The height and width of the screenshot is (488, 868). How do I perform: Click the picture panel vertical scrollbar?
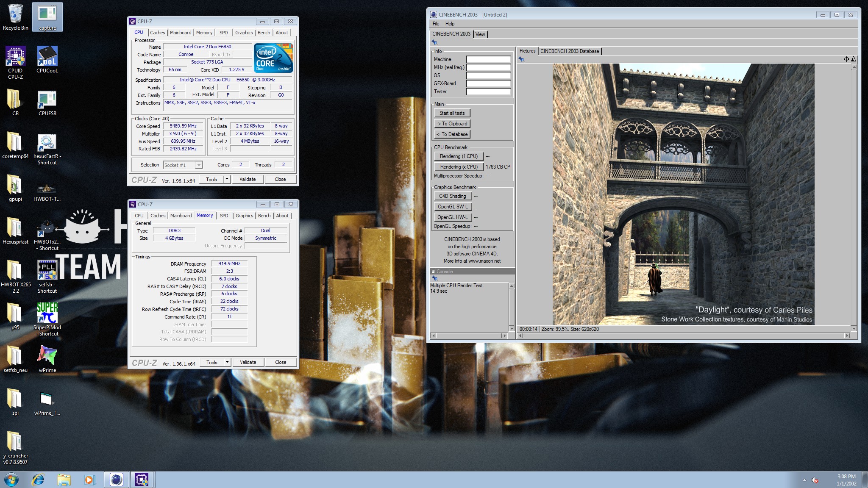854,197
